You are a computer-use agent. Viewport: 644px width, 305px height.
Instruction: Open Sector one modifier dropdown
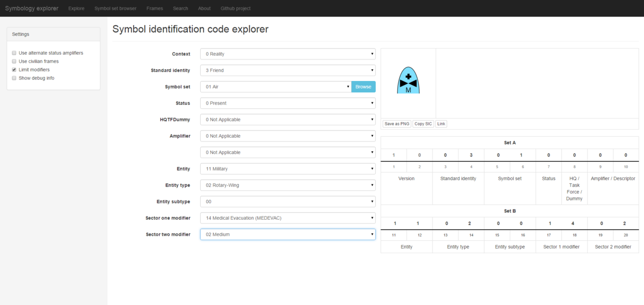pyautogui.click(x=288, y=218)
